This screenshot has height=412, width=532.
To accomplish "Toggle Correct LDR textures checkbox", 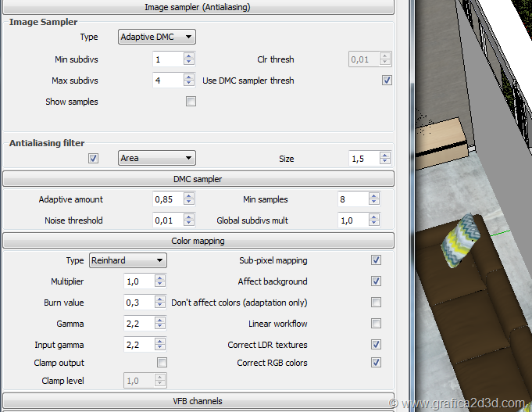I will pyautogui.click(x=376, y=345).
